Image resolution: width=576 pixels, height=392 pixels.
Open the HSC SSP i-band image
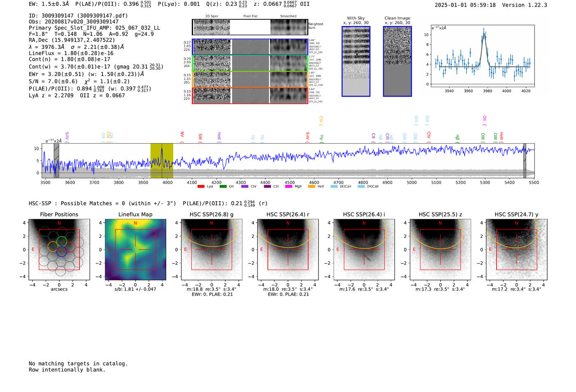tap(364, 250)
